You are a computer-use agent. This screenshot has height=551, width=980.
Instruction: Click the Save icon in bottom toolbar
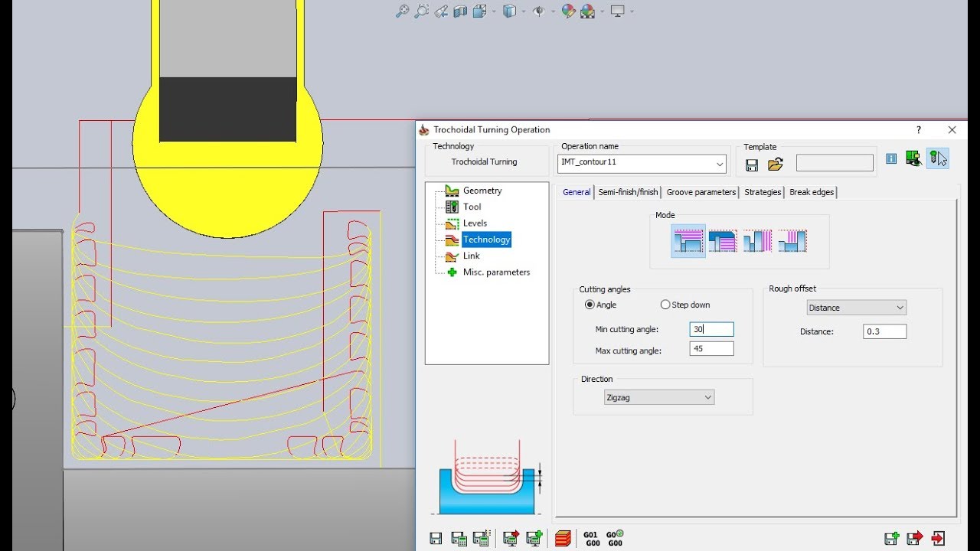(x=436, y=539)
